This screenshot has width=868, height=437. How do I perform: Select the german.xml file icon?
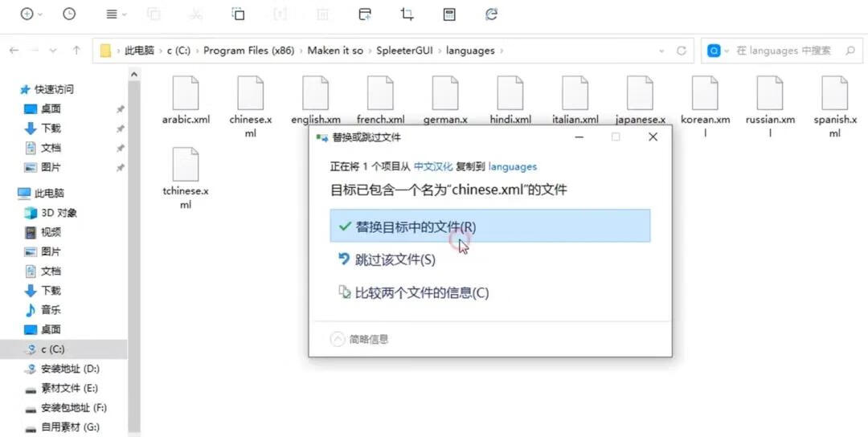[x=445, y=93]
